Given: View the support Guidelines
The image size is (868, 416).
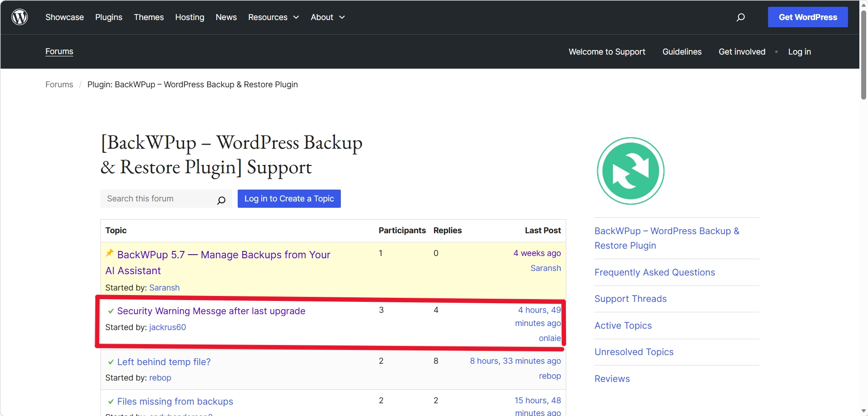Looking at the screenshot, I should 682,52.
